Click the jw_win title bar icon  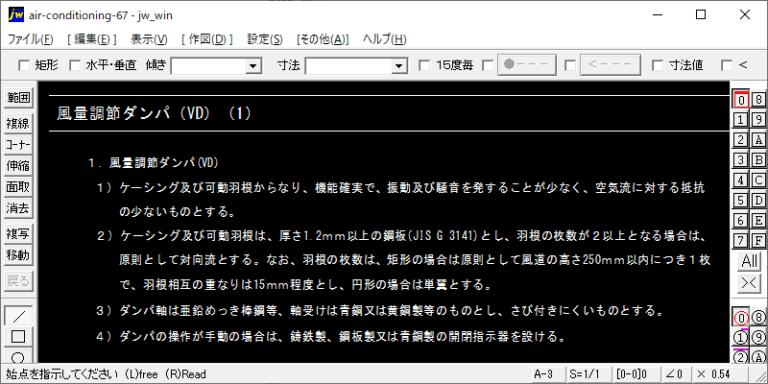point(16,15)
